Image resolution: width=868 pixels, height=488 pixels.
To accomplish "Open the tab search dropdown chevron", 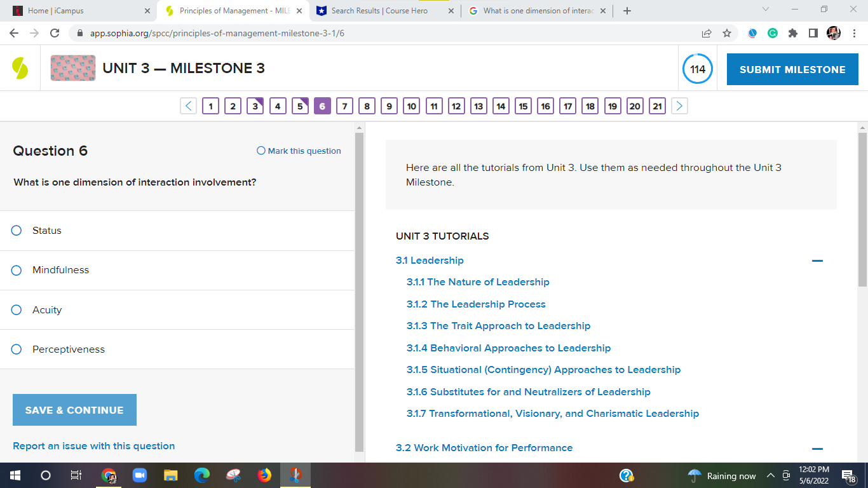I will pyautogui.click(x=765, y=10).
